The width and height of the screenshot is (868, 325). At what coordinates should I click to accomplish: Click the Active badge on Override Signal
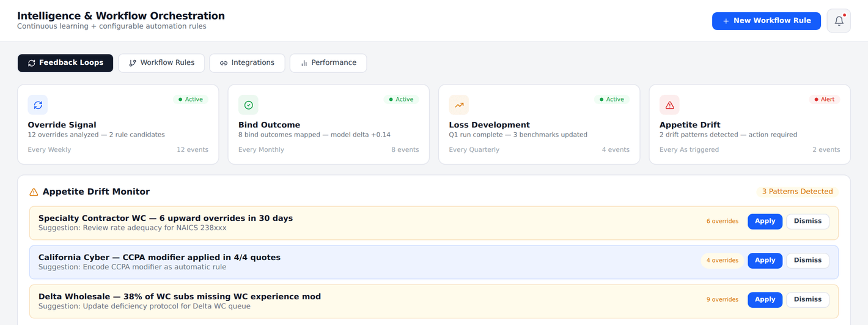click(x=191, y=99)
